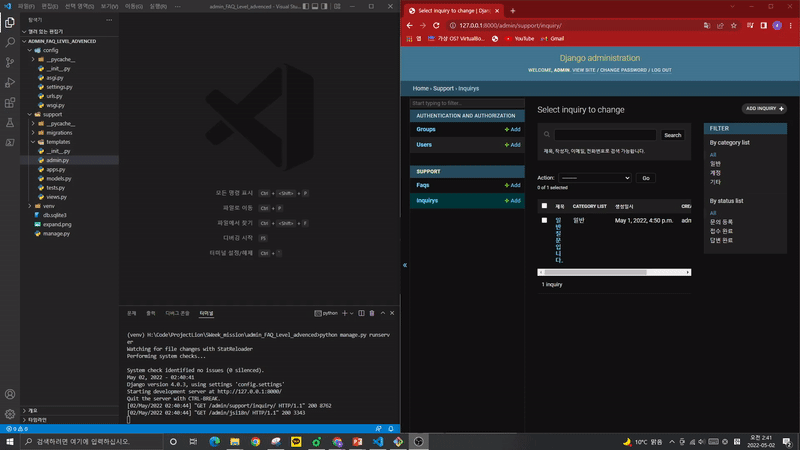Open VS Code notifications bell in status bar
This screenshot has height=450, width=800.
(x=391, y=429)
